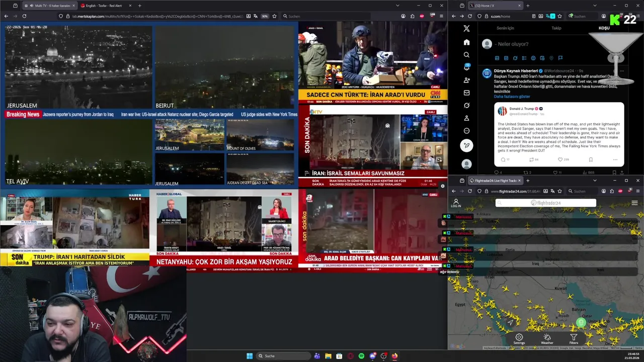Click the 90% zoom indicator in address bar

pos(265,16)
